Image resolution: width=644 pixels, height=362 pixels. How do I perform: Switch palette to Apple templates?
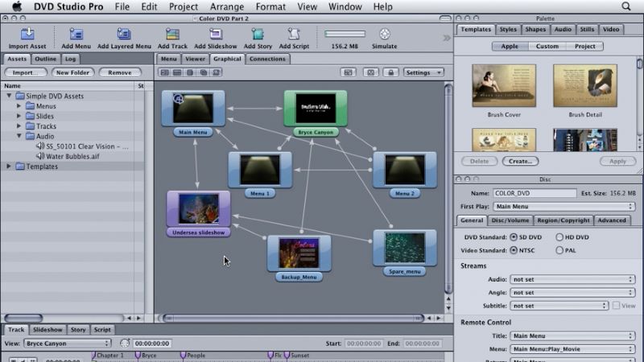click(510, 47)
